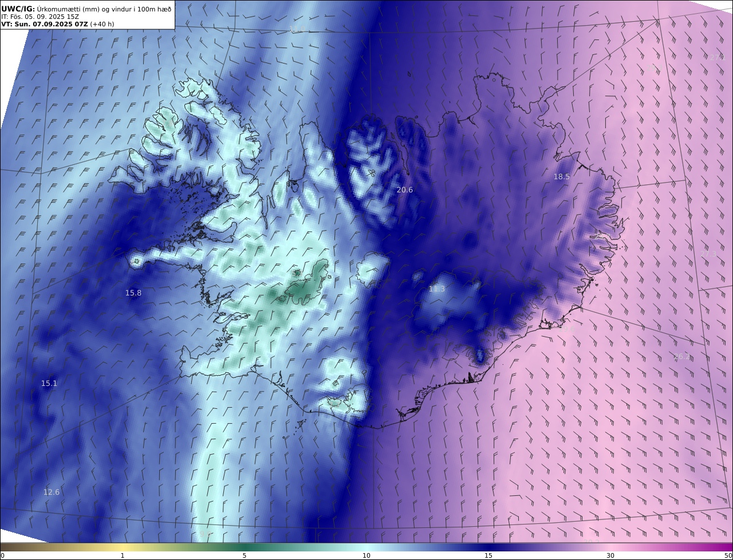Click the 15.1 value label in the southwest
This screenshot has width=733, height=560.
49,383
